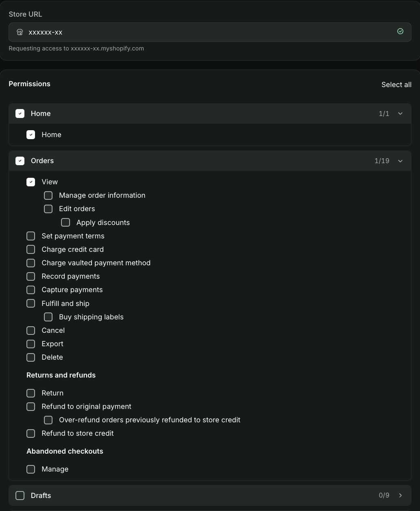The width and height of the screenshot is (420, 511).
Task: Click the Requesting access to xxxxxx-xx.myshopify.com text
Action: 77,48
